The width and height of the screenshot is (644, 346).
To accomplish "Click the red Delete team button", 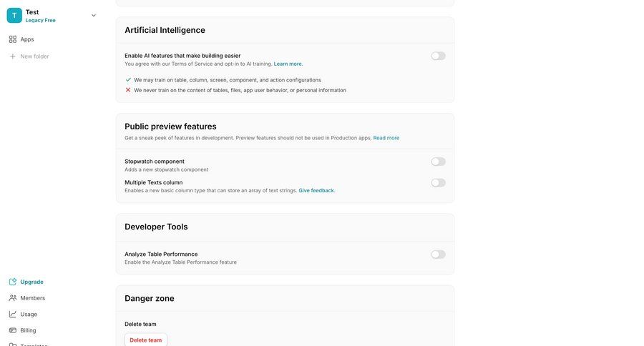I will 146,340.
